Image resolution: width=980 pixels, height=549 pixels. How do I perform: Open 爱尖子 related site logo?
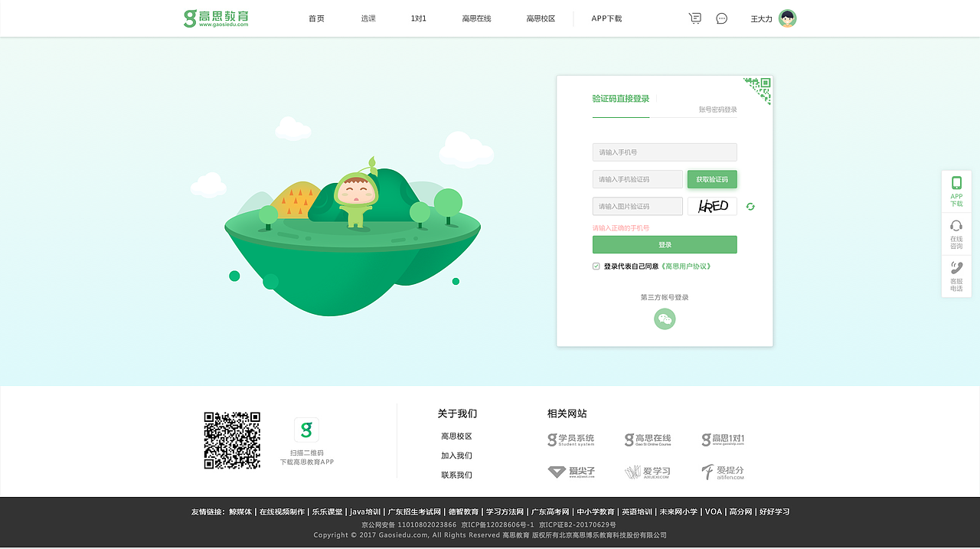click(571, 472)
